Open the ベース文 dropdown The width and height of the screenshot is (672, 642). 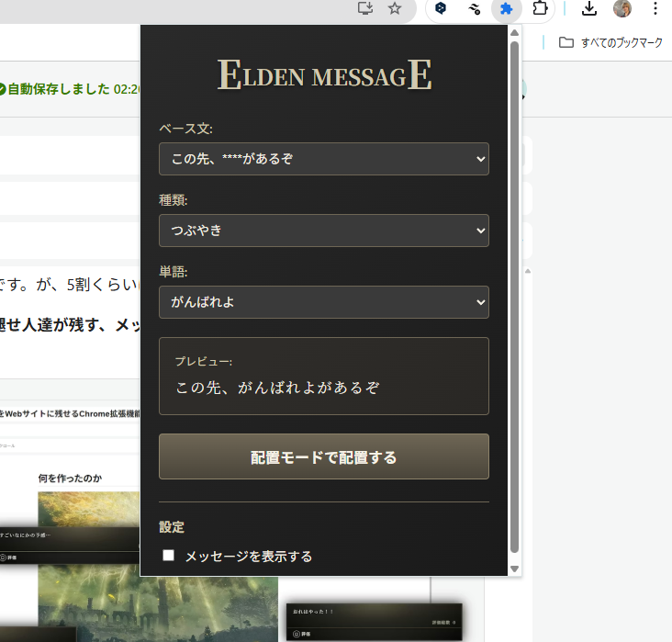(323, 159)
